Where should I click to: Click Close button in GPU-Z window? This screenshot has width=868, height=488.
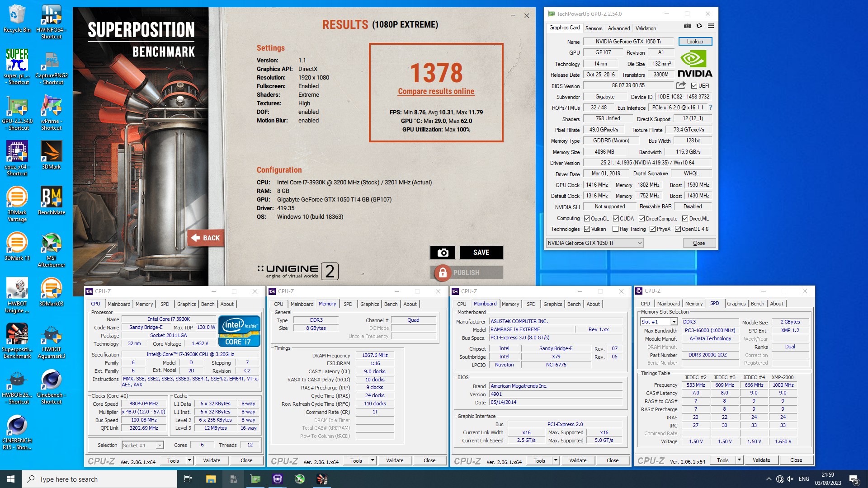(x=699, y=243)
